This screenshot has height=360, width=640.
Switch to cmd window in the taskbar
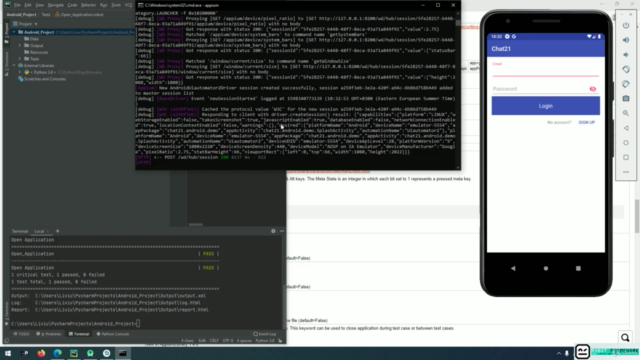click(x=122, y=353)
